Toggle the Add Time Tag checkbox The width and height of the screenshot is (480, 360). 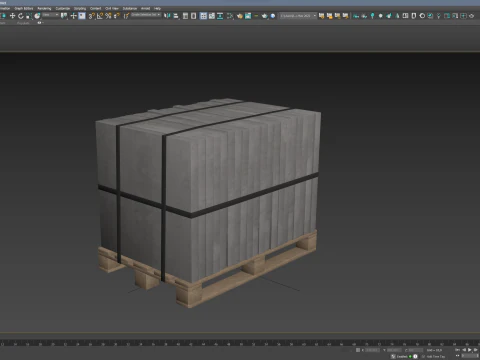[x=423, y=356]
